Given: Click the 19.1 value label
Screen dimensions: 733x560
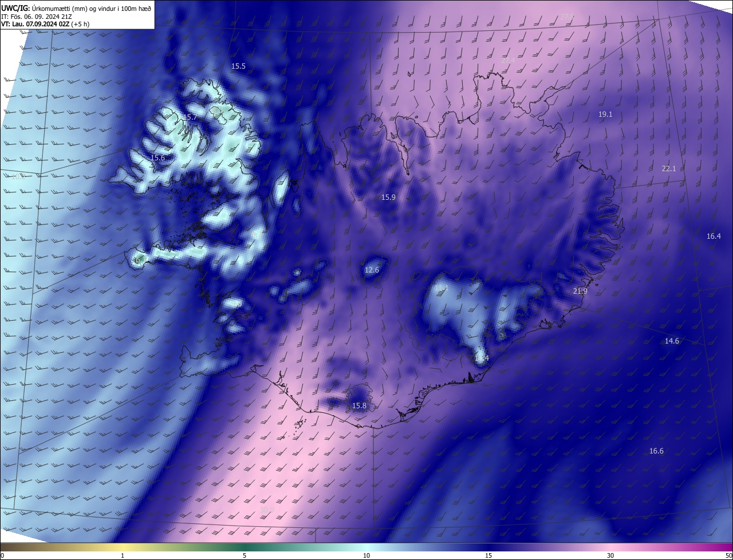Looking at the screenshot, I should (605, 115).
